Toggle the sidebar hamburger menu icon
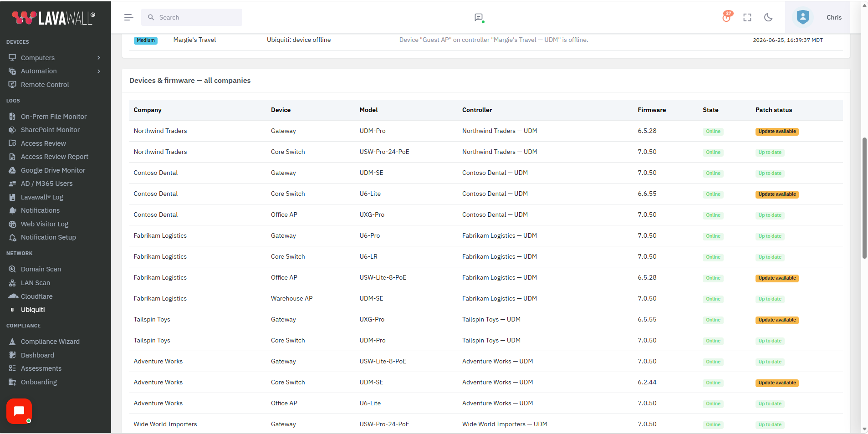This screenshot has width=868, height=434. [128, 17]
